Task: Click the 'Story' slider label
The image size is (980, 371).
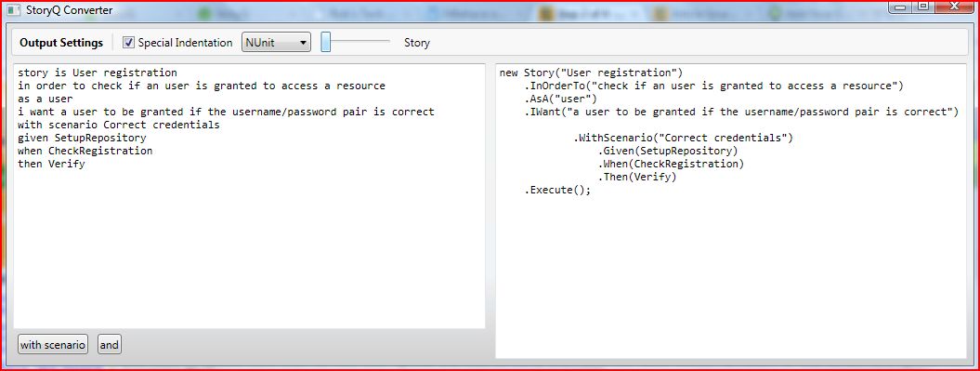Action: point(417,43)
